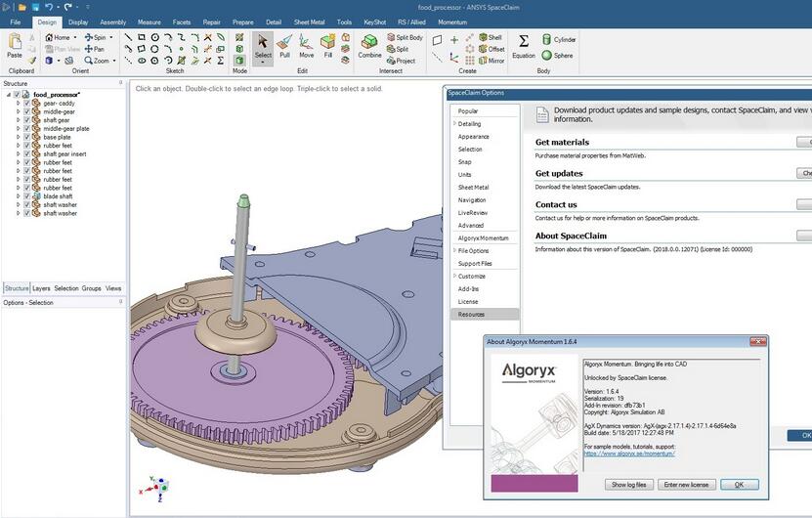Image resolution: width=812 pixels, height=518 pixels.
Task: Click the axis orientation triad in viewport
Action: tap(156, 488)
